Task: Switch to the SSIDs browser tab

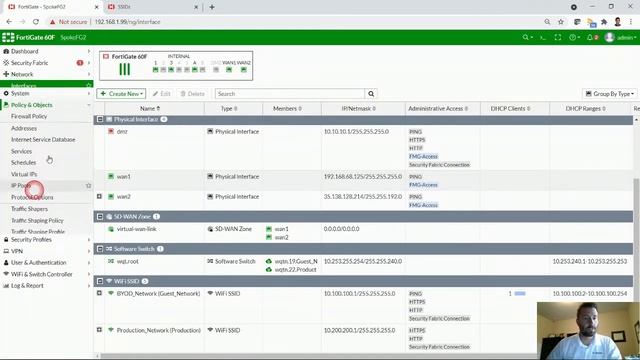Action: click(x=151, y=7)
